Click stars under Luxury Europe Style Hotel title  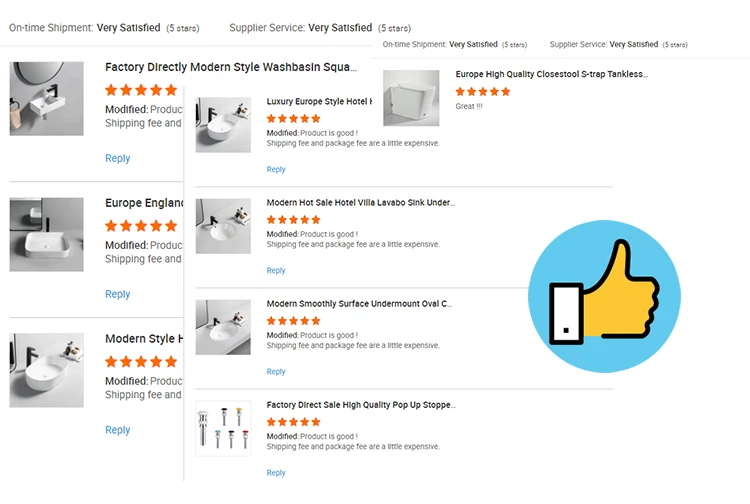tap(294, 118)
